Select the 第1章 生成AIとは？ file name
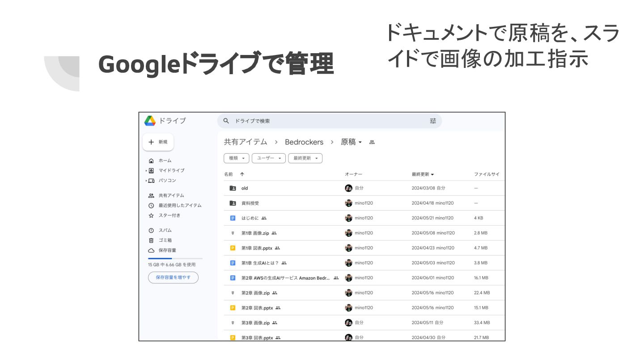 260,263
